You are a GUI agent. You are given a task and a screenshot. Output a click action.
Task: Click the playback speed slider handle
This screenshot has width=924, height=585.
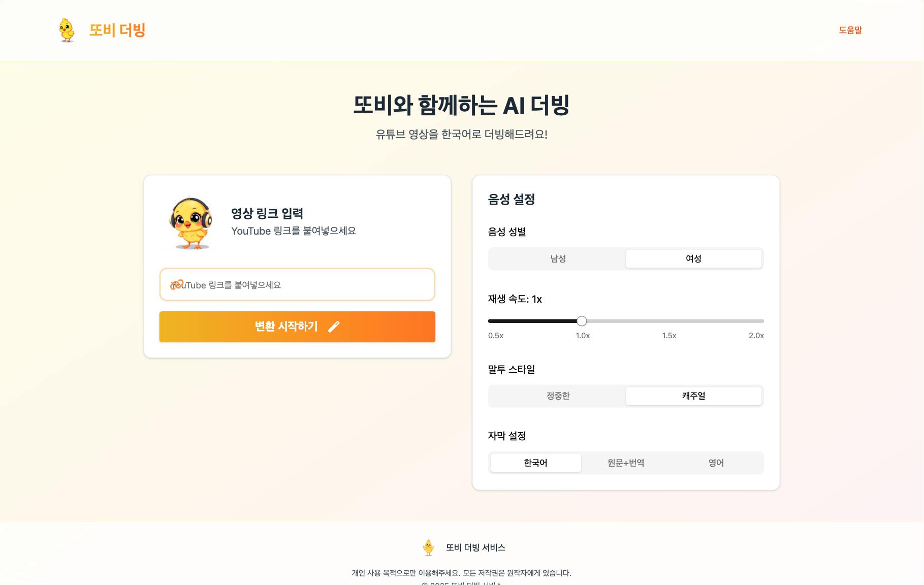tap(582, 321)
